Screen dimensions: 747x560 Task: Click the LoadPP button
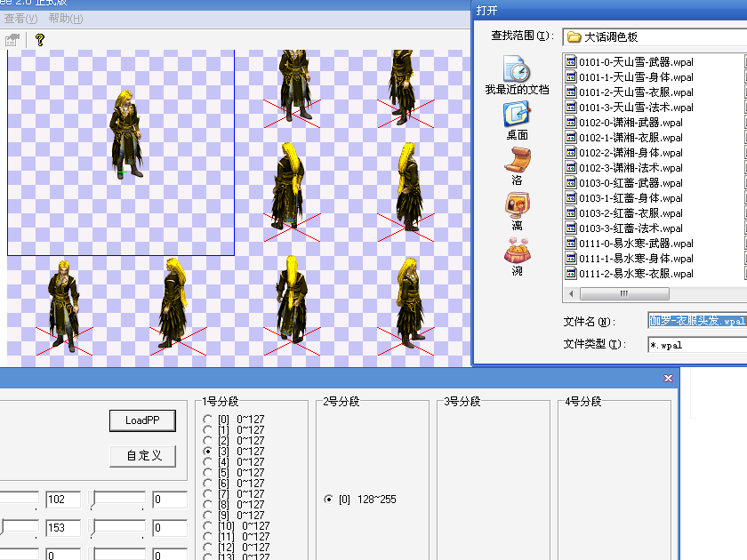coord(142,420)
